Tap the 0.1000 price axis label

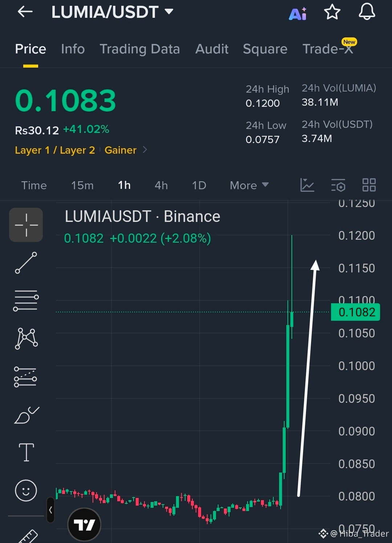(x=356, y=366)
